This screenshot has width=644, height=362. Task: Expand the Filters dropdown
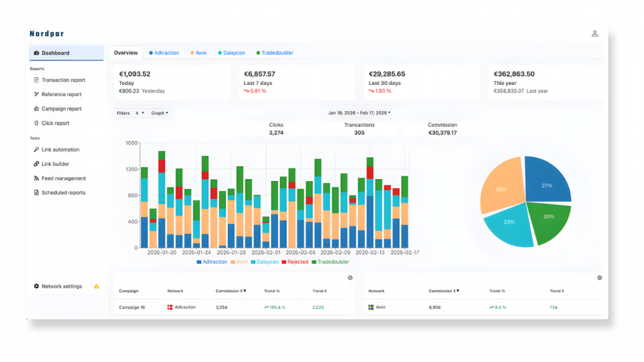click(130, 113)
